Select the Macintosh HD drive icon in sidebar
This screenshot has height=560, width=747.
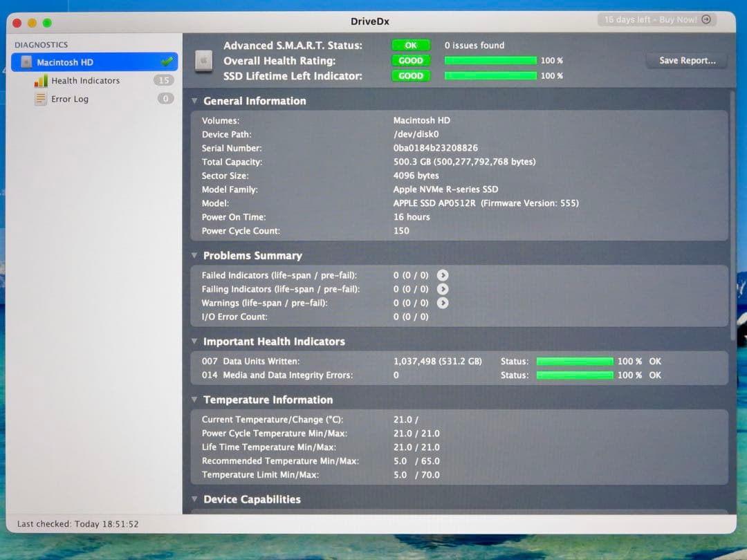point(26,62)
